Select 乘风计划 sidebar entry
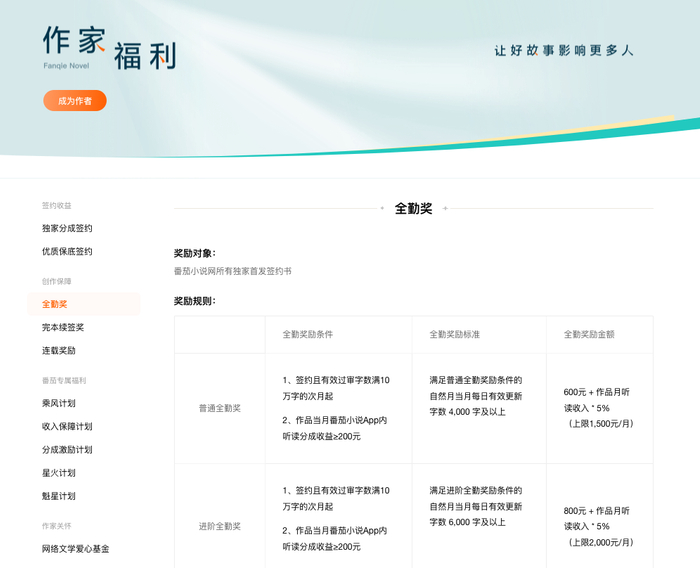 coord(58,403)
